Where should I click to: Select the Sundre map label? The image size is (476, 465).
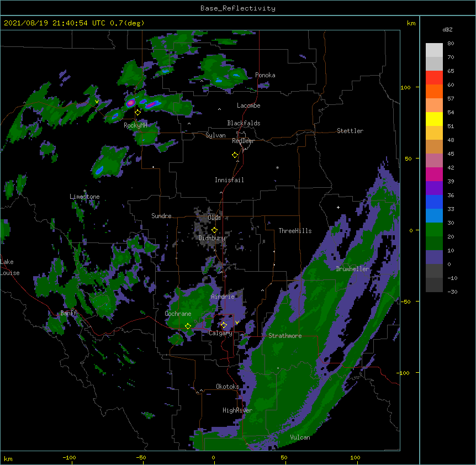(x=161, y=216)
